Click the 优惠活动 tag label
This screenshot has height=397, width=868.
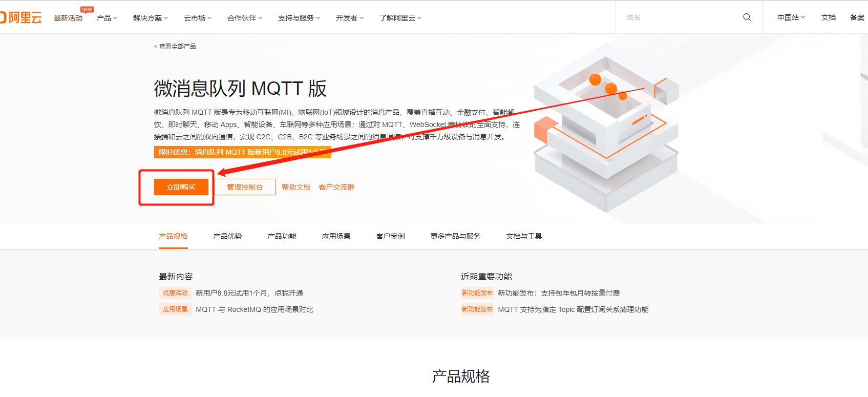(x=175, y=293)
